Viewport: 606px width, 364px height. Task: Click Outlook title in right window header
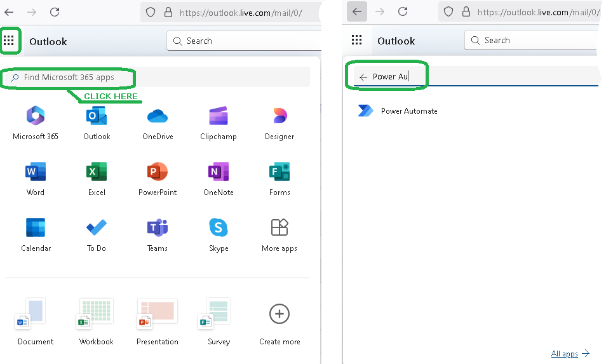click(x=396, y=41)
